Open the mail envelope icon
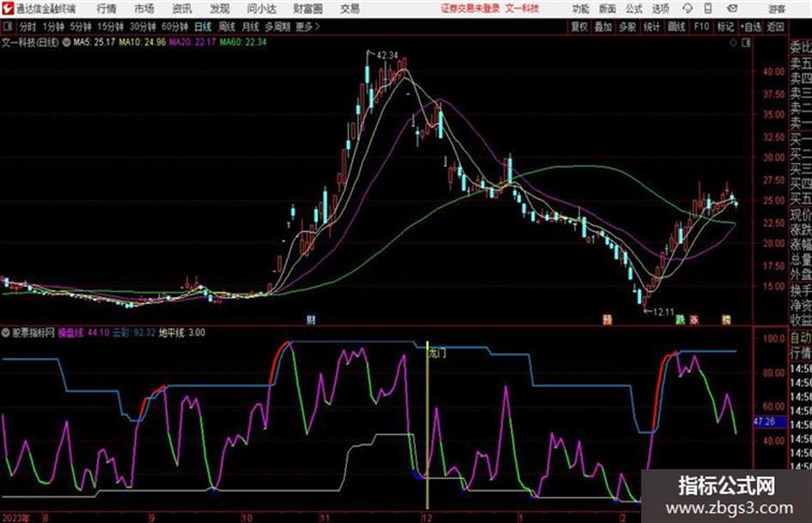Viewport: 812px width, 523px height. coord(732,9)
